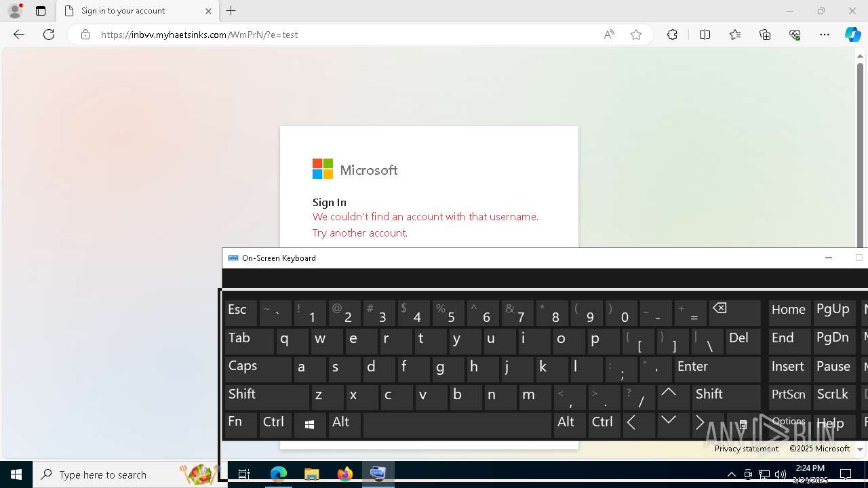Open File Explorer from taskbar
This screenshot has width=868, height=488.
(x=311, y=474)
